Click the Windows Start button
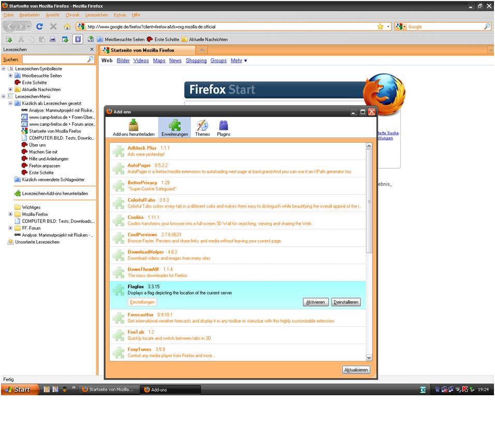 click(x=20, y=390)
